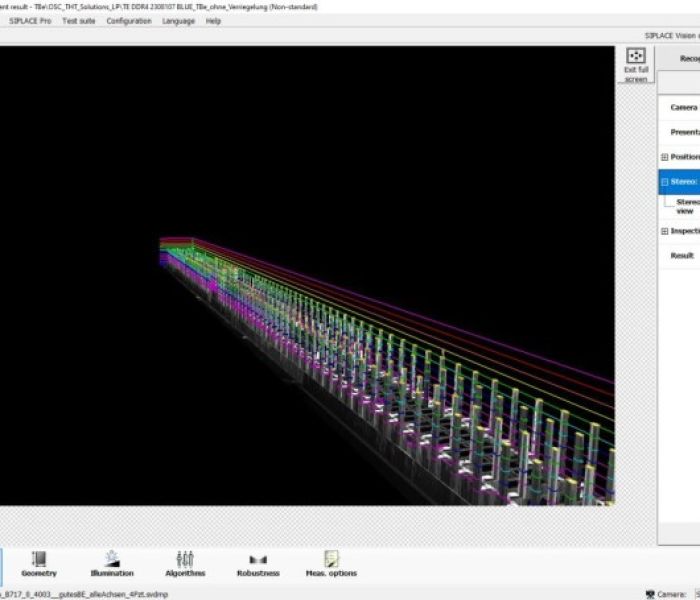Screen dimensions: 700x600
Task: Open the Test suite menu
Action: [x=78, y=21]
